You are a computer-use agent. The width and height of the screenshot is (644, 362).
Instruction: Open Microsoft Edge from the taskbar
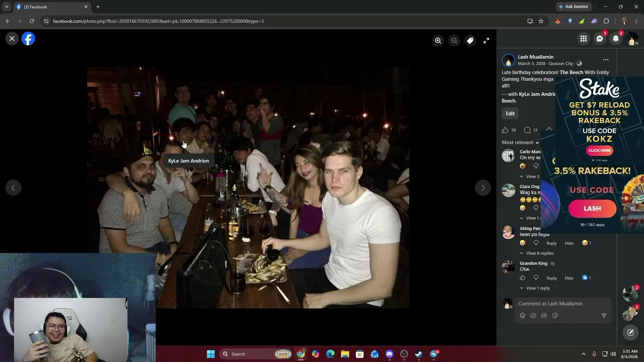330,354
